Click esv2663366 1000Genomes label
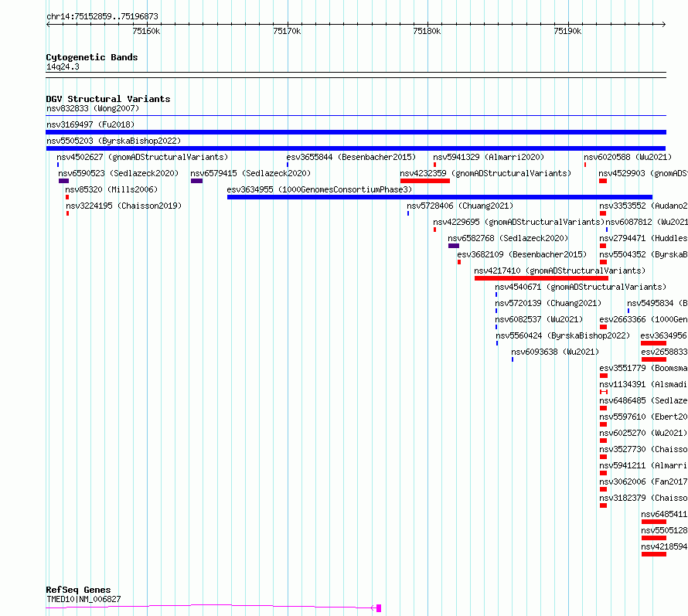The height and width of the screenshot is (616, 688). point(643,319)
